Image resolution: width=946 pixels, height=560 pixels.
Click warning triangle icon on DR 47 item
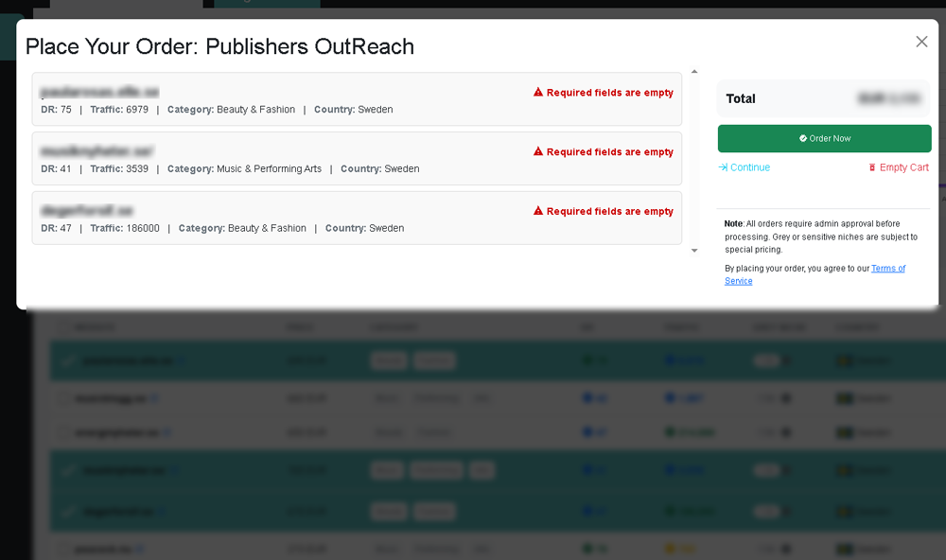tap(538, 211)
